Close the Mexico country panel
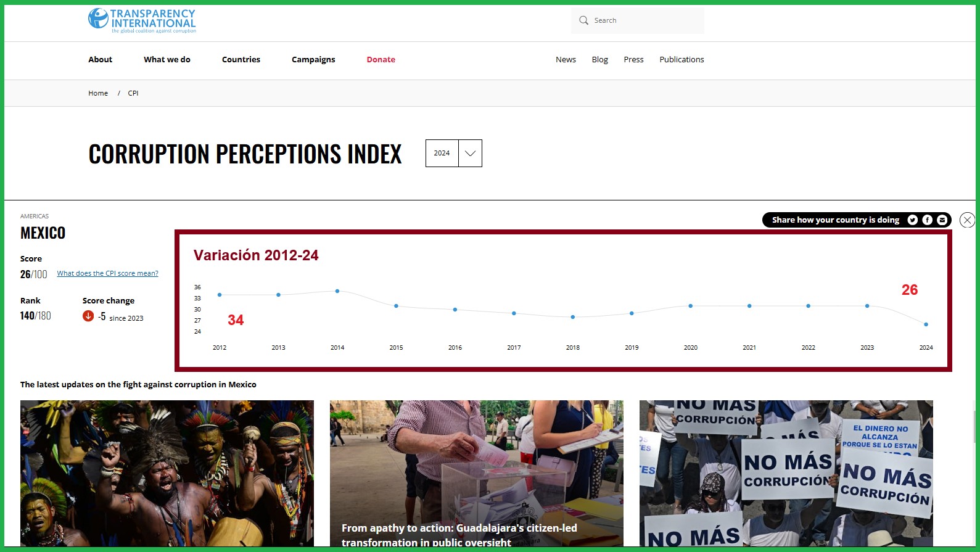 968,220
